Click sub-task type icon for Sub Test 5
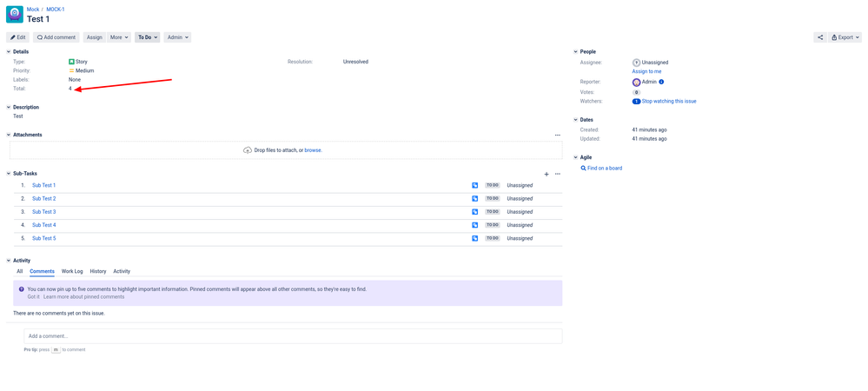 click(x=475, y=239)
